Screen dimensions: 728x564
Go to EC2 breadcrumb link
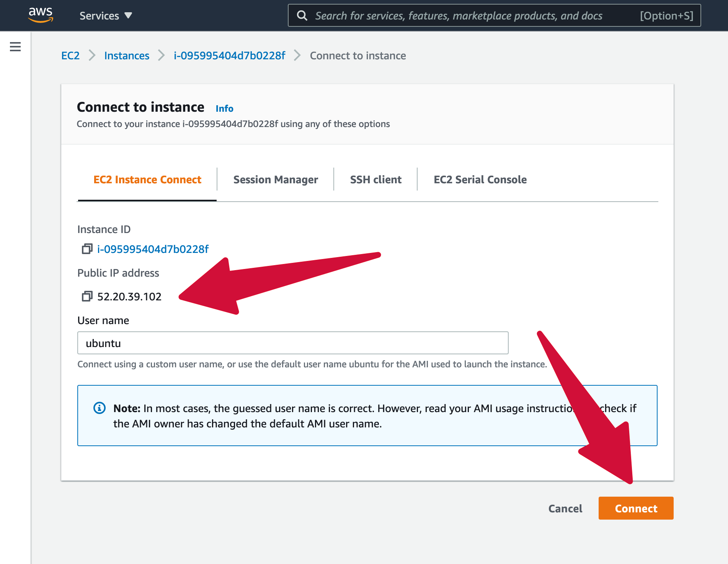point(70,56)
